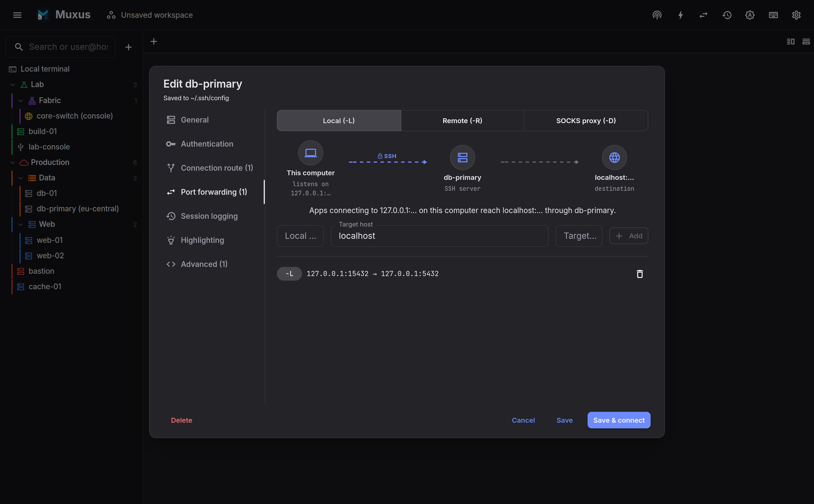Toggle the stacked rows layout icon
The height and width of the screenshot is (504, 814).
tap(806, 41)
